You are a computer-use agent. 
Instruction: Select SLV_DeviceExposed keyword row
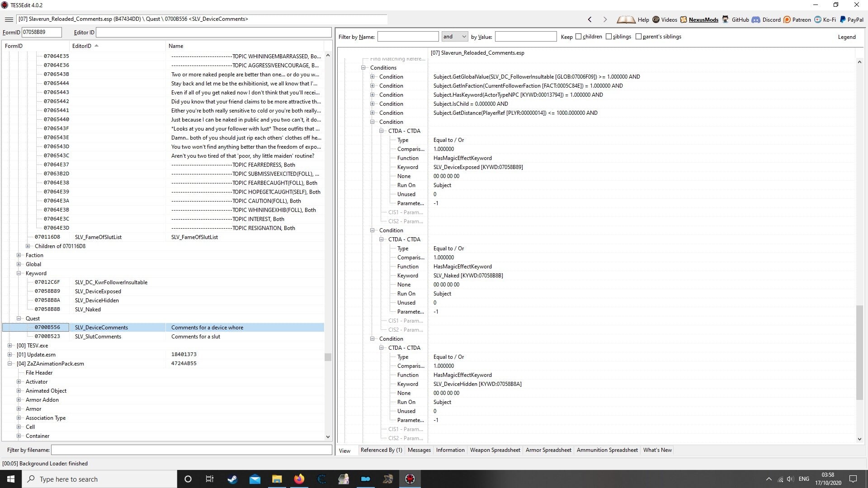click(163, 291)
